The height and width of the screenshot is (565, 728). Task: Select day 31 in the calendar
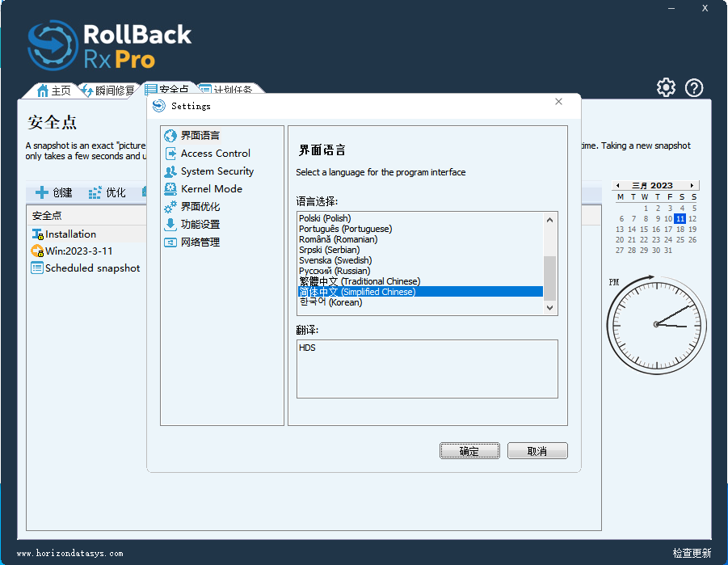(668, 251)
